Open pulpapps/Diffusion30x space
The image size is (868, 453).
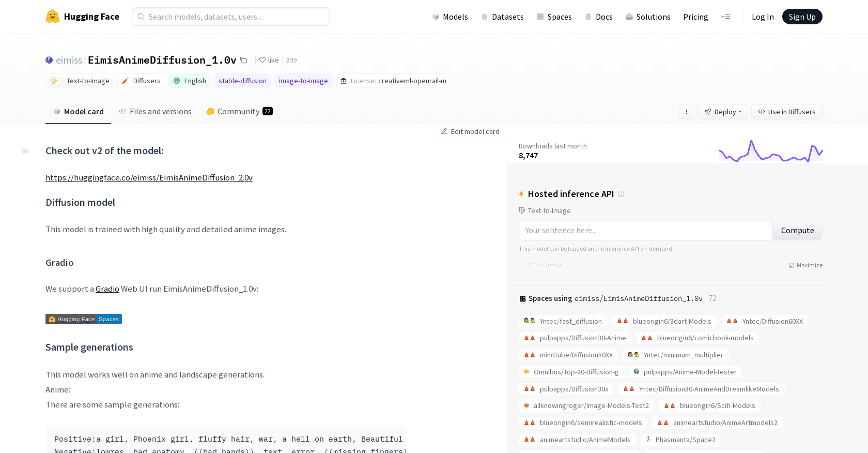[x=566, y=389]
